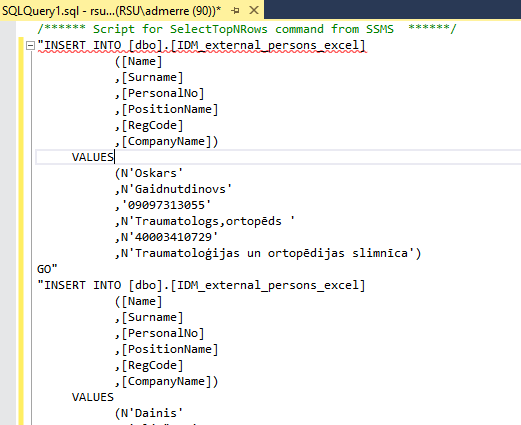Place cursor on the GO" line
The height and width of the screenshot is (425, 521).
coord(47,269)
